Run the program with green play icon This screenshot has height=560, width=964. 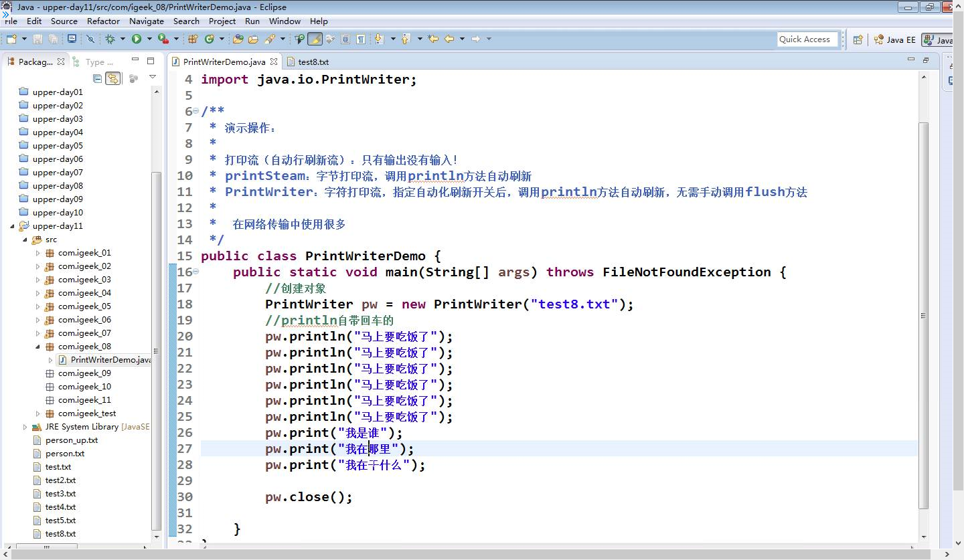[x=137, y=39]
